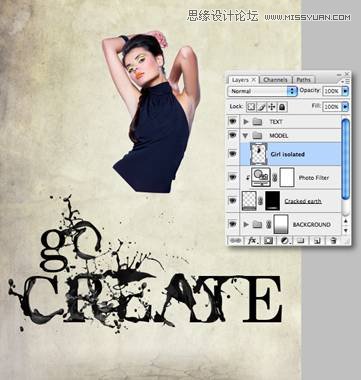Open the new adjustment layer menu
This screenshot has height=380, width=361.
(285, 240)
